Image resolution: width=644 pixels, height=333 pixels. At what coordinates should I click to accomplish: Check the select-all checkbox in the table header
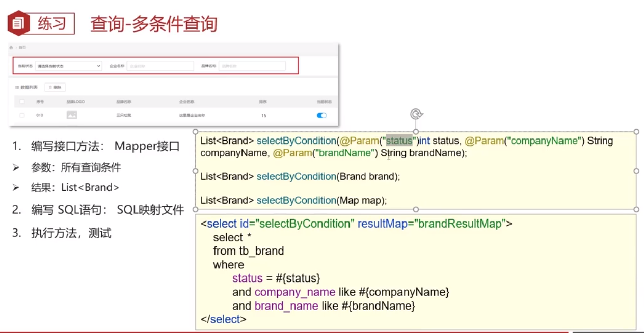[x=22, y=101]
